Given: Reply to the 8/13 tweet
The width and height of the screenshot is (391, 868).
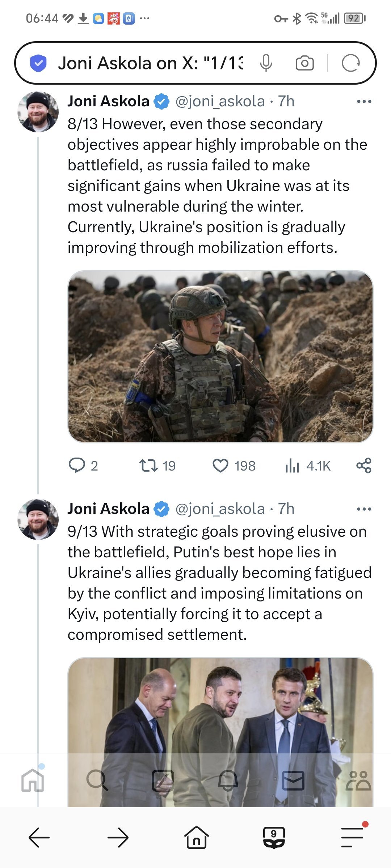Looking at the screenshot, I should click(x=77, y=465).
